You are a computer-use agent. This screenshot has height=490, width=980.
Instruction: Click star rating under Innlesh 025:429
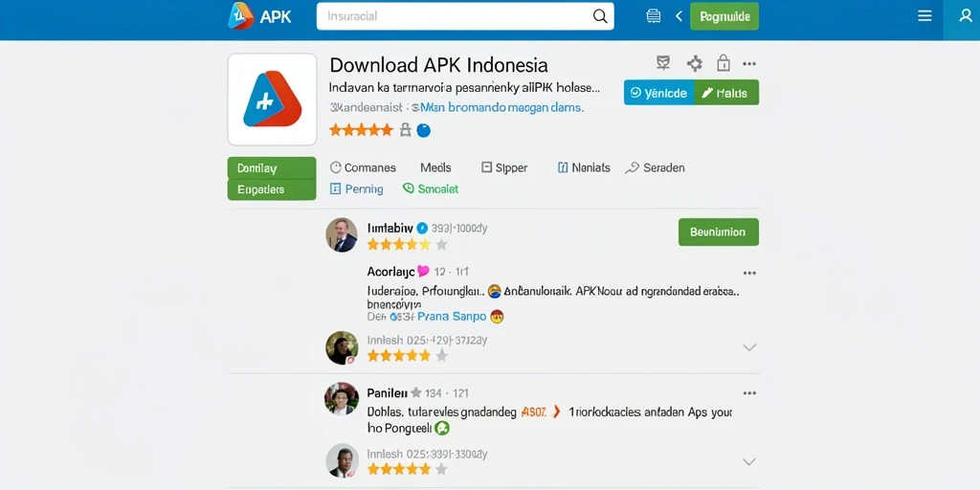pyautogui.click(x=408, y=356)
